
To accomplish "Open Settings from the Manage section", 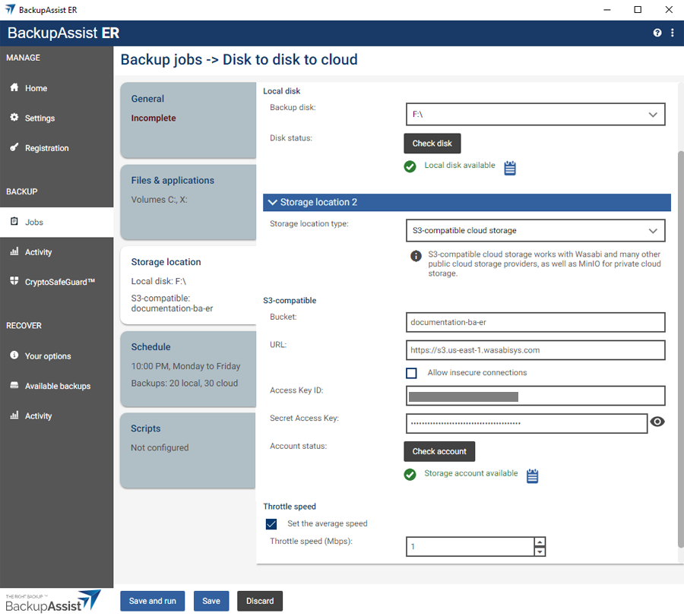I will (40, 118).
